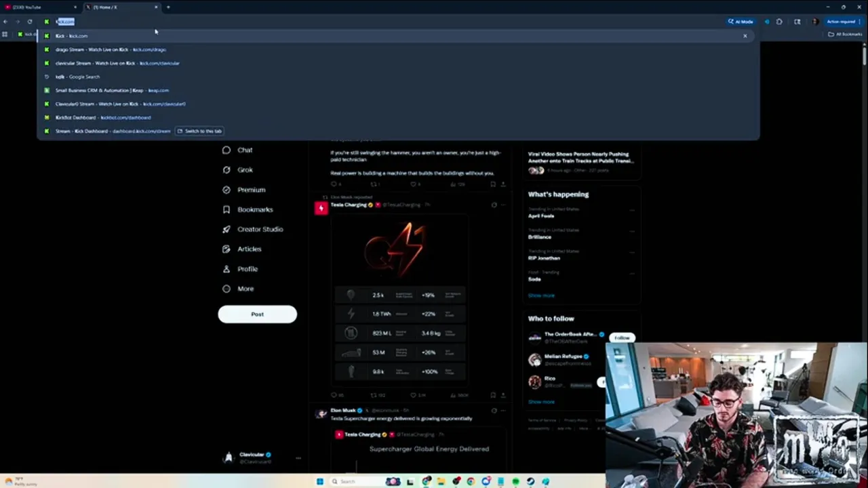The height and width of the screenshot is (488, 868).
Task: Select the KickBot Dashboard suggestion
Action: click(398, 117)
